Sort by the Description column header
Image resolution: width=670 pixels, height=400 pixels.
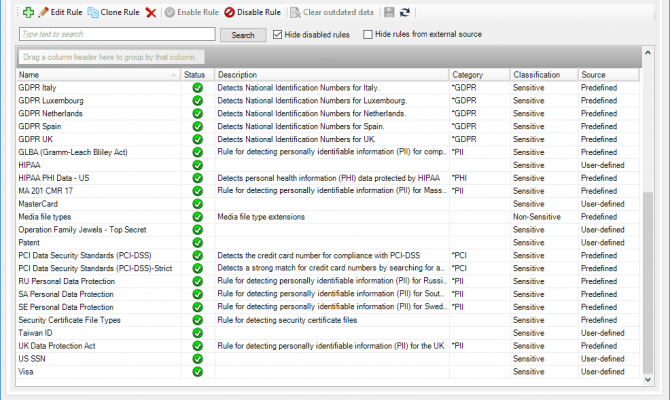click(332, 75)
